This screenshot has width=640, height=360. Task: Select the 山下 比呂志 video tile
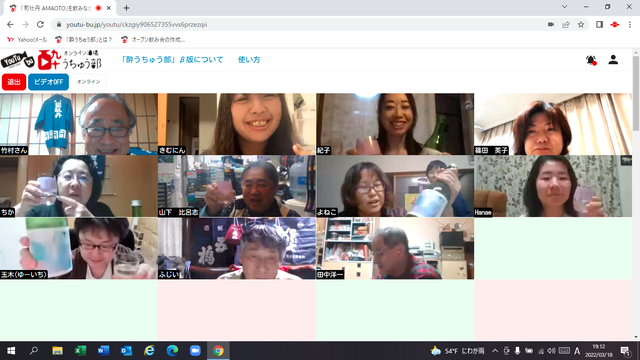coord(237,186)
